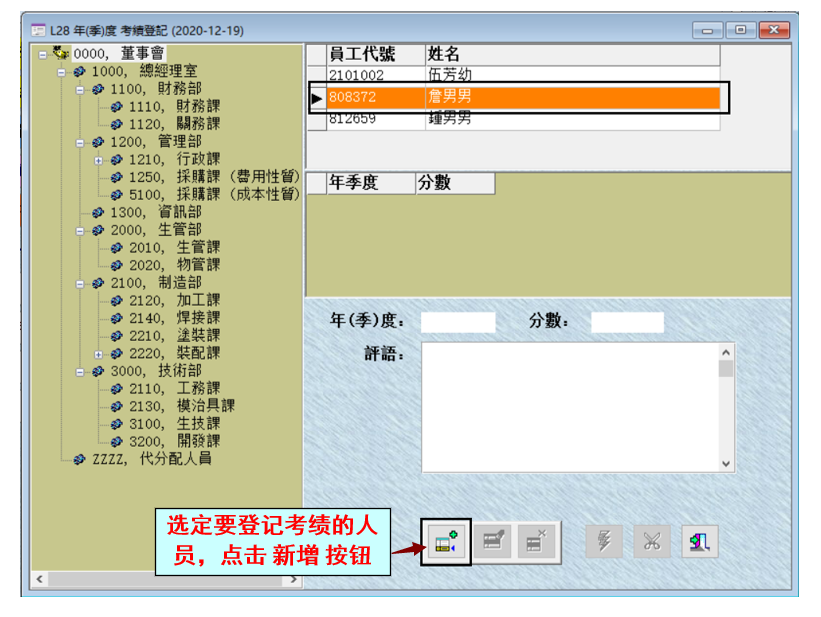Collapse the 2100 制造部 branch
This screenshot has height=617, width=821.
[80, 284]
